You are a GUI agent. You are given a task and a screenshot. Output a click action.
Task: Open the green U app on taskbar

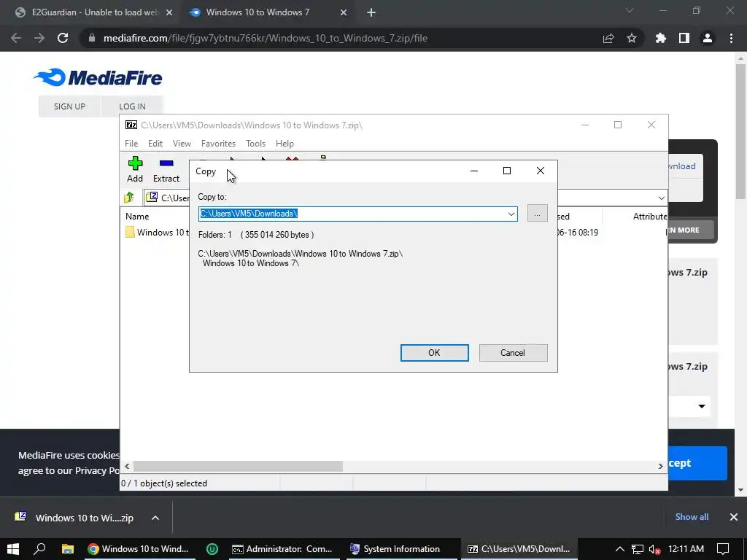pos(212,549)
